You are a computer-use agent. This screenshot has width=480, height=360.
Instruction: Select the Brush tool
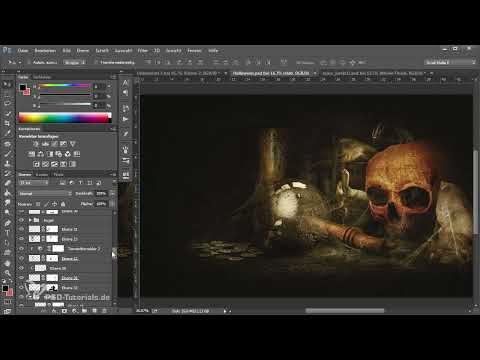(x=7, y=153)
